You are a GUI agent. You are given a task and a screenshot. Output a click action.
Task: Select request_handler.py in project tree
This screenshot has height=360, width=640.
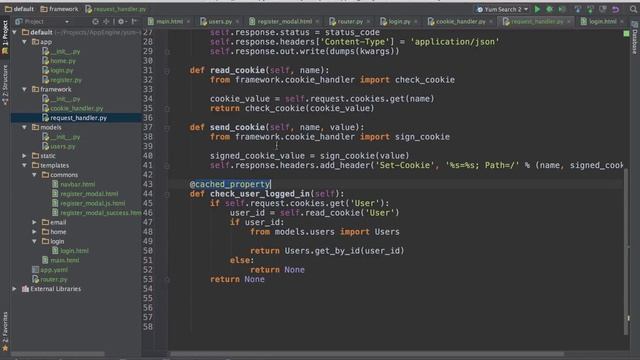pyautogui.click(x=78, y=118)
